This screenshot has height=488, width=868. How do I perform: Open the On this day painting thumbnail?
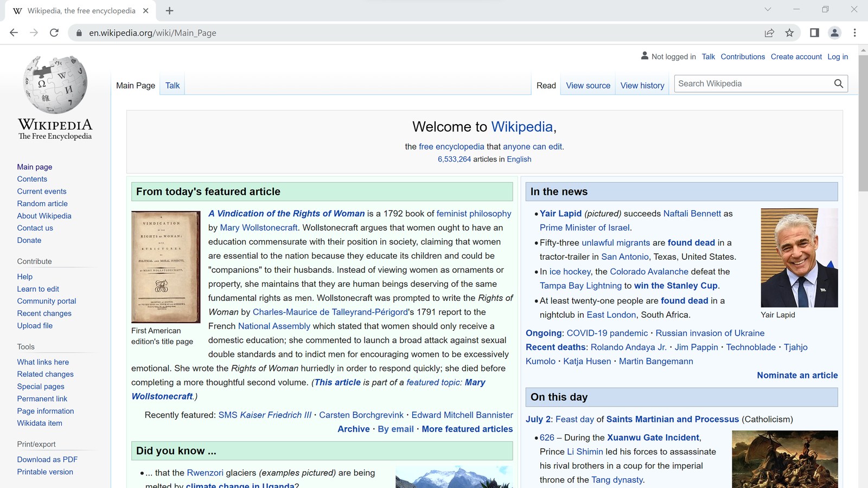784,459
